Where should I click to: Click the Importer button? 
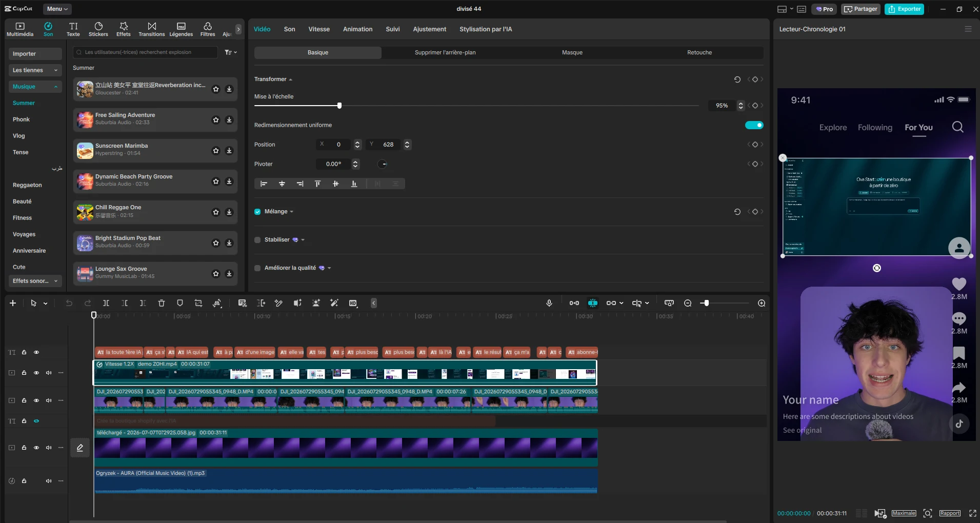[35, 54]
